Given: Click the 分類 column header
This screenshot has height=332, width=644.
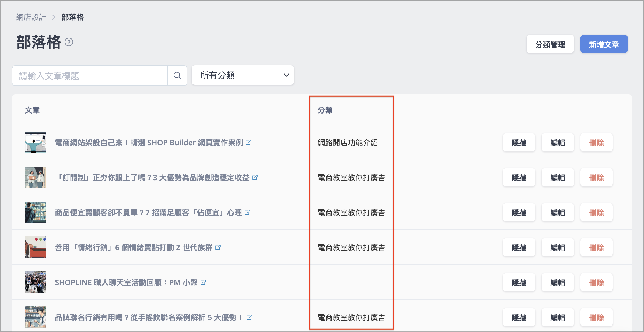Looking at the screenshot, I should pyautogui.click(x=325, y=110).
